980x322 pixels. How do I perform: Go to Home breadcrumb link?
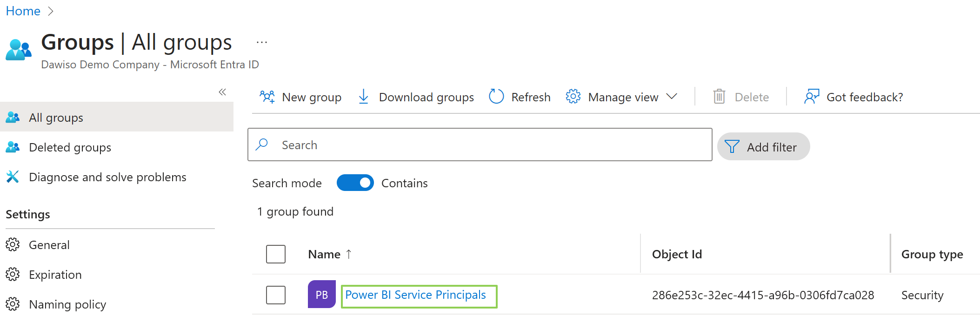pyautogui.click(x=23, y=11)
